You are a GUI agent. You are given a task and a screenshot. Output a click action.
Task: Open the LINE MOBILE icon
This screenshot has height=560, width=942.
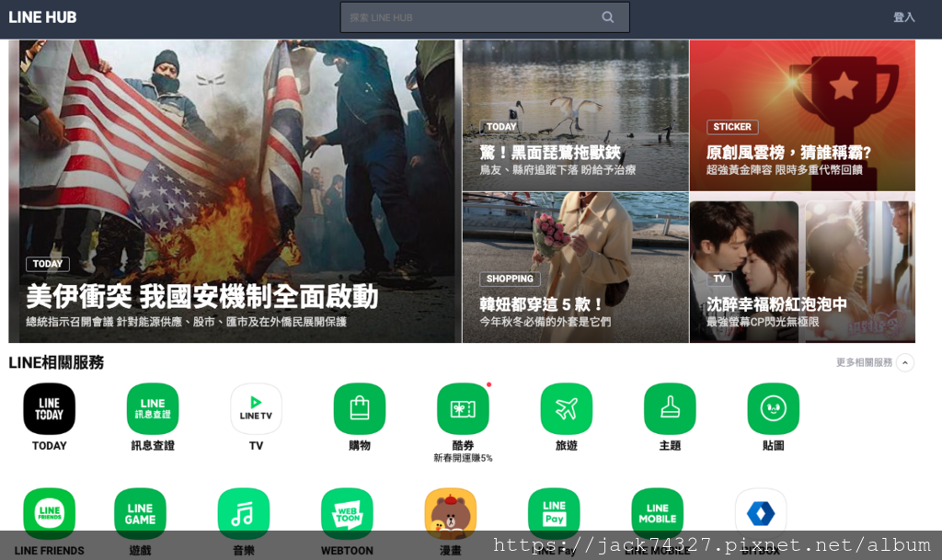[x=657, y=514]
